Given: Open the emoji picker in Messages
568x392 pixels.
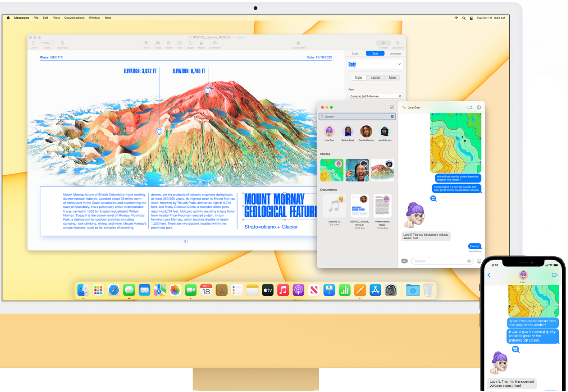Looking at the screenshot, I should pos(479,261).
